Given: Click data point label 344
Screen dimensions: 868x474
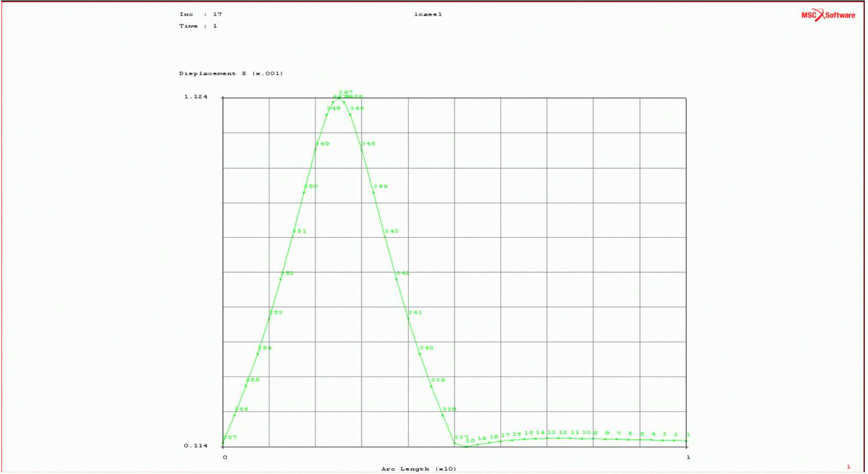Looking at the screenshot, I should pos(380,187).
